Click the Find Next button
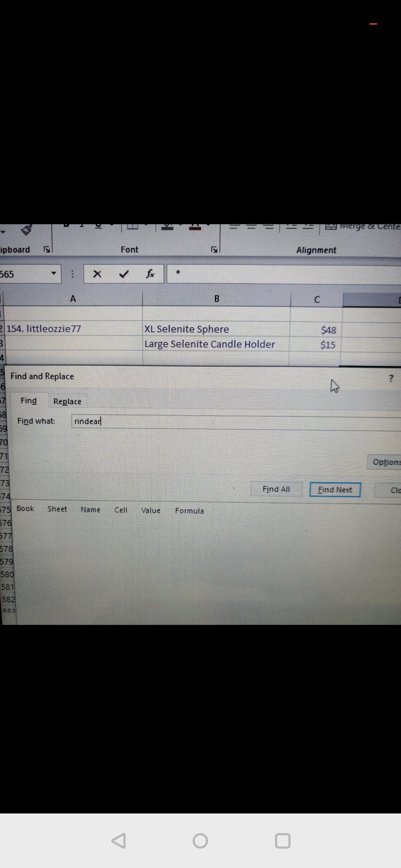The width and height of the screenshot is (401, 868). pyautogui.click(x=335, y=490)
